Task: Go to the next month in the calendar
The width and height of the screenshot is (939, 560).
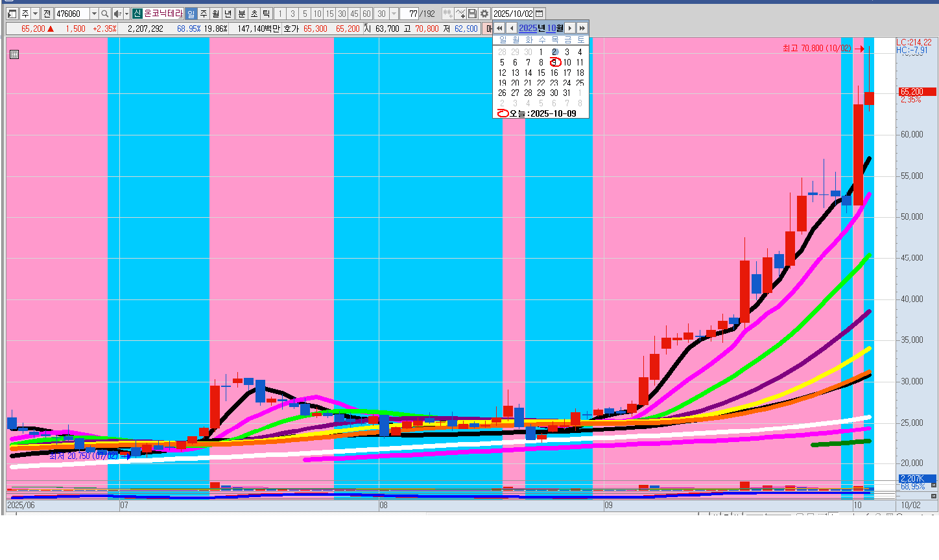Action: click(570, 28)
